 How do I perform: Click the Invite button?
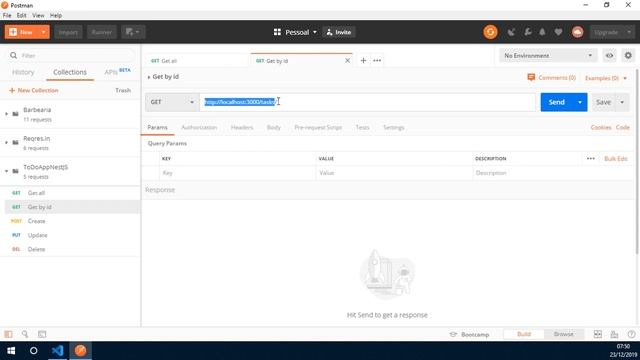pos(339,32)
